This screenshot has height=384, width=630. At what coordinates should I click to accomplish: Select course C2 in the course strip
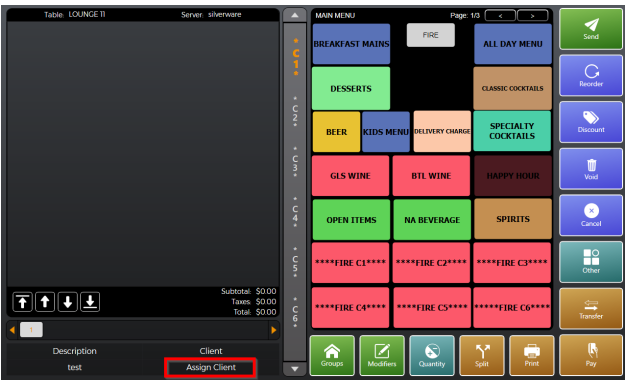295,112
